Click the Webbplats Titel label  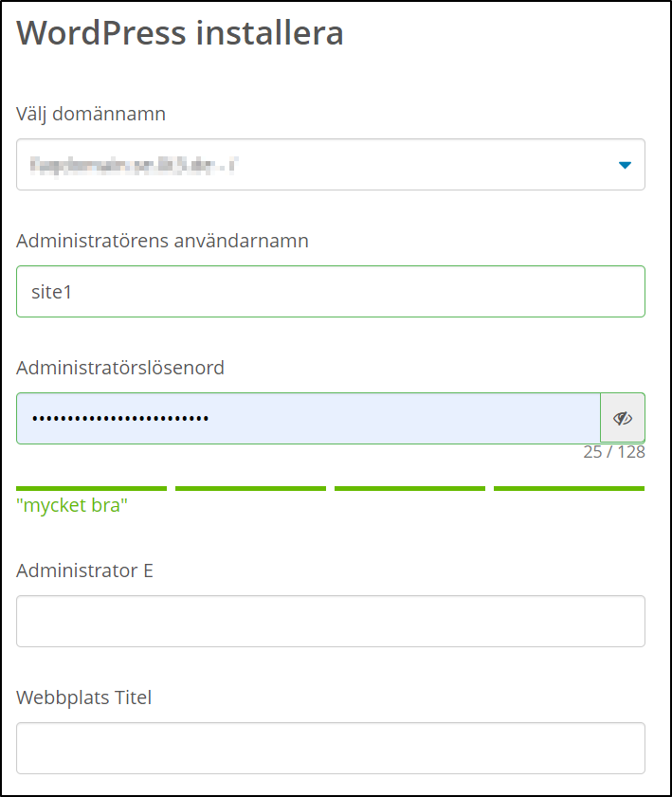coord(83,698)
